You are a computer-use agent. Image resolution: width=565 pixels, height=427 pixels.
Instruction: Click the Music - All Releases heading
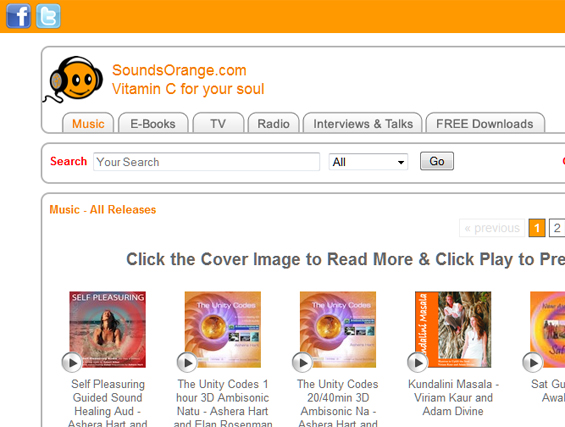(x=103, y=209)
